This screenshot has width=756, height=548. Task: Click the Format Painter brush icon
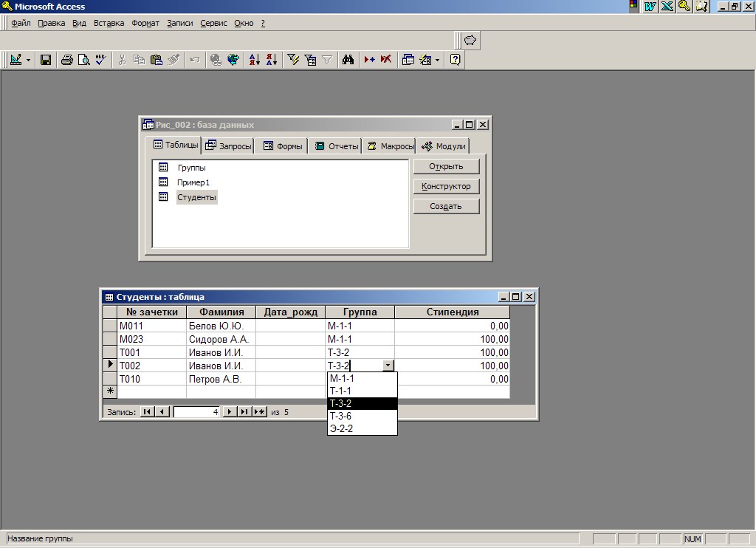point(173,60)
